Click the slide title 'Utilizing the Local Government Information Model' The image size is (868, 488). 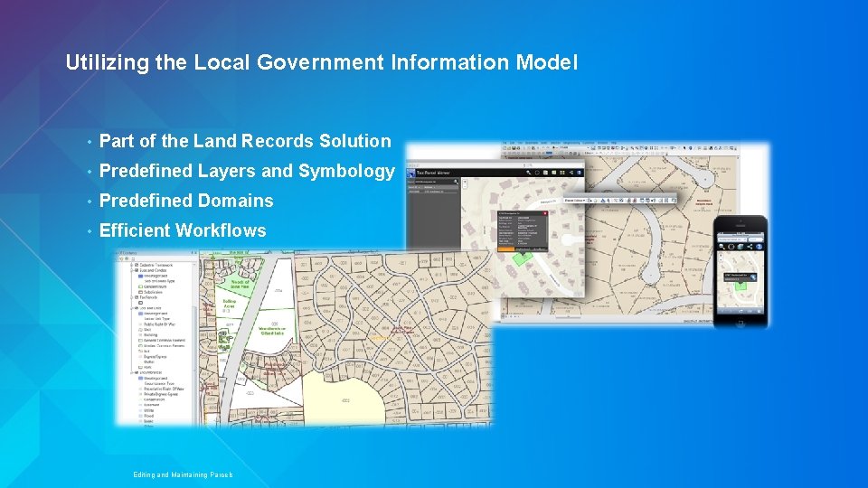pos(322,62)
